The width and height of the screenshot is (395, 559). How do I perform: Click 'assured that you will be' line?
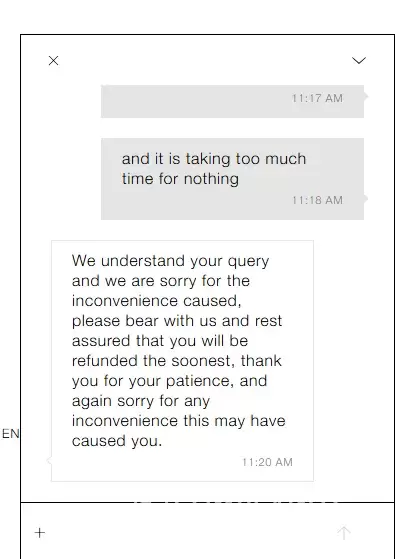tap(160, 341)
